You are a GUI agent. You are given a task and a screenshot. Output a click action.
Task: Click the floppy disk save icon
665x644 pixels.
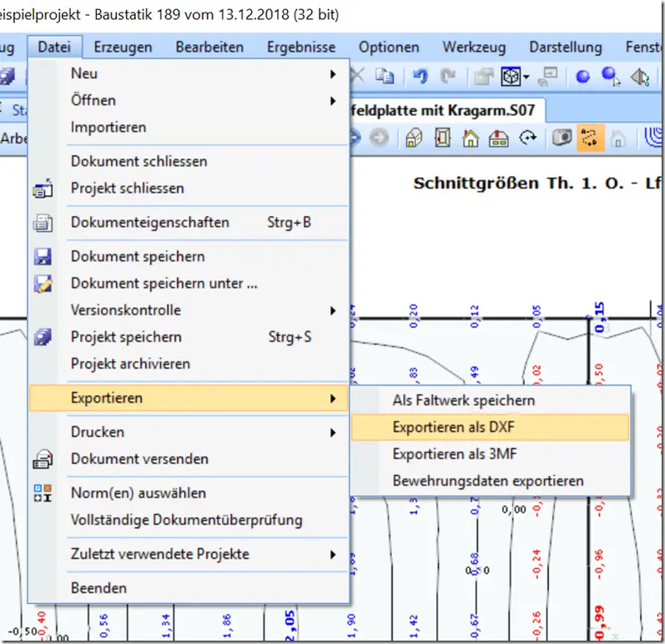tap(43, 257)
